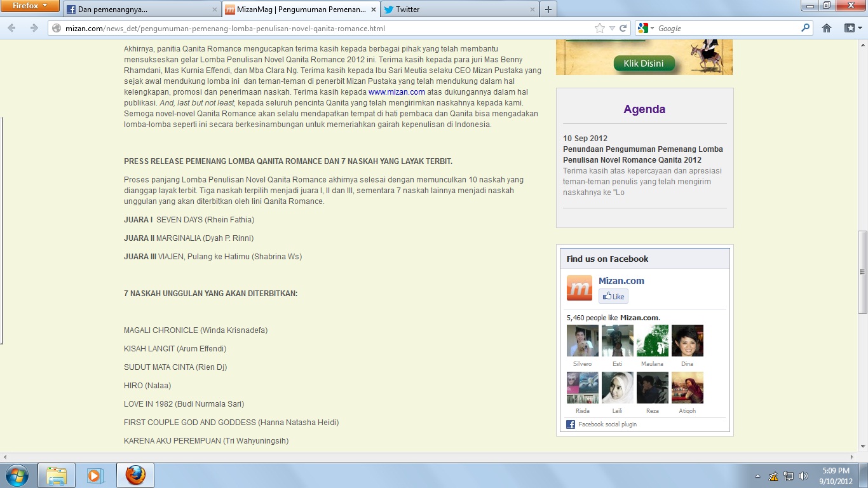This screenshot has width=868, height=488.
Task: Close the Twitter tab
Action: (531, 10)
